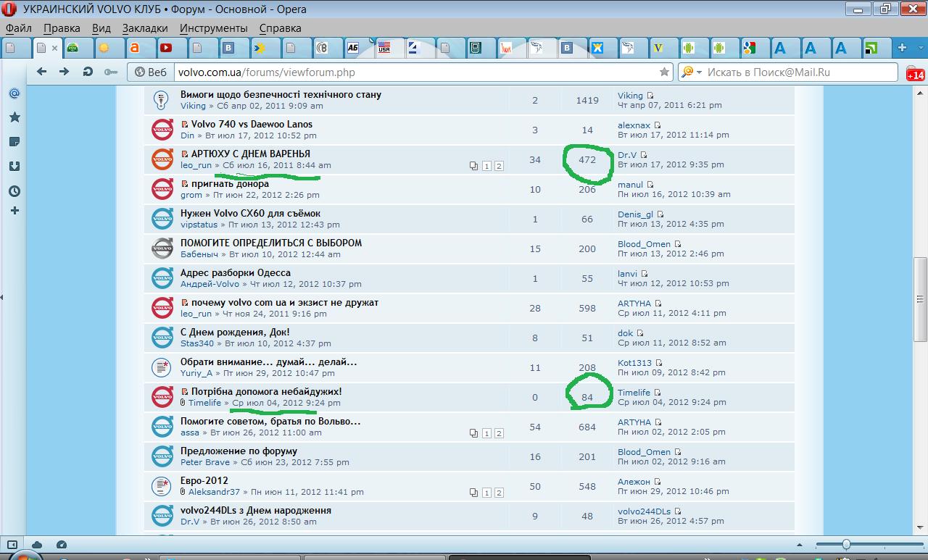Viewport: 928px width, 560px height.
Task: Open the Инструменты menu
Action: coord(213,28)
